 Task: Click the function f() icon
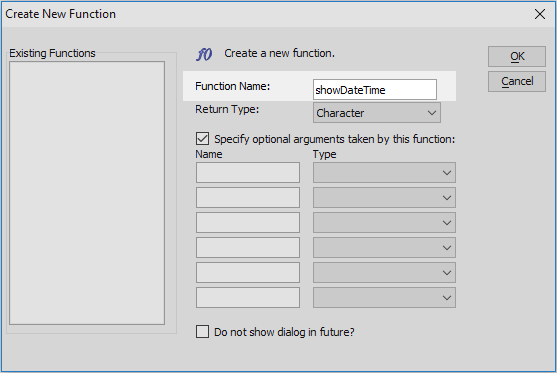click(204, 54)
